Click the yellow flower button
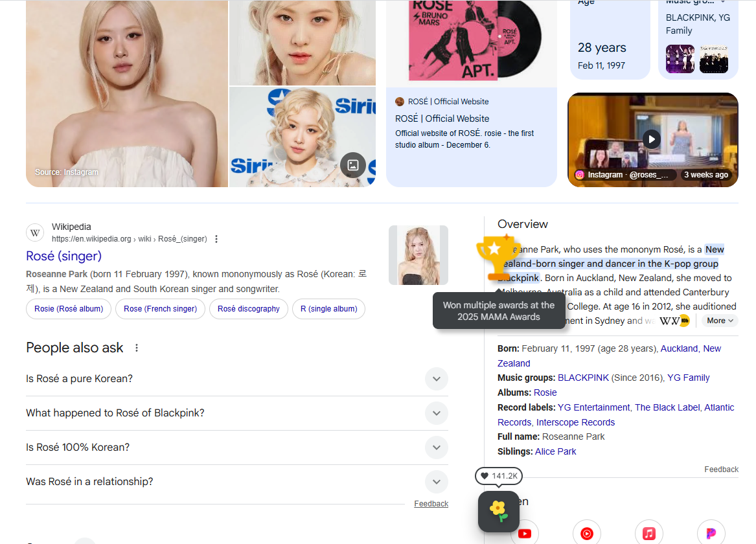756x544 pixels. point(499,511)
